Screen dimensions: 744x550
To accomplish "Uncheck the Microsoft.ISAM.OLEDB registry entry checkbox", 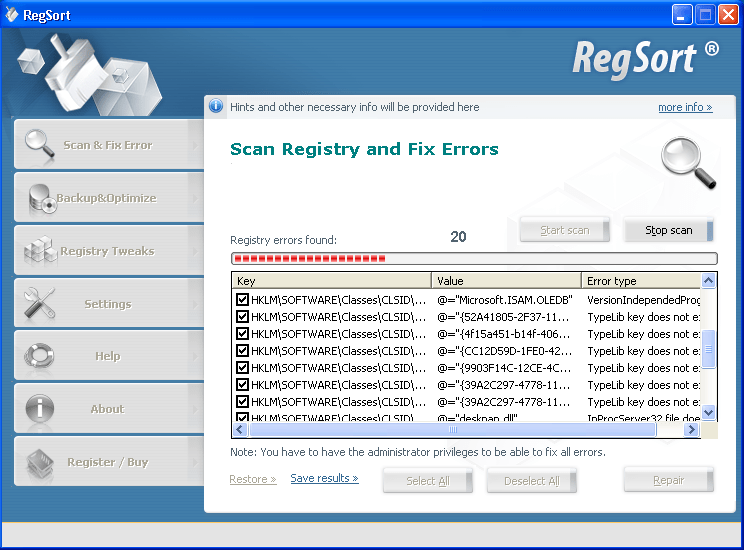I will point(242,300).
